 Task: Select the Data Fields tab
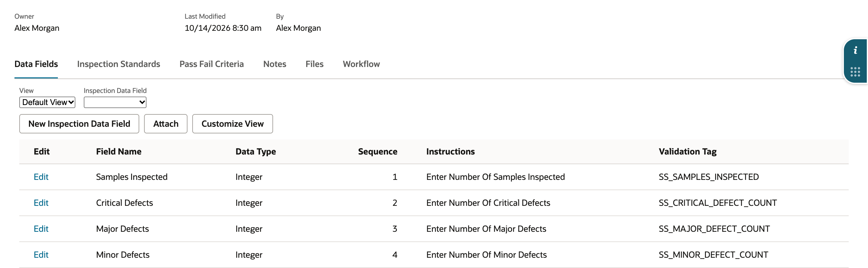[36, 64]
